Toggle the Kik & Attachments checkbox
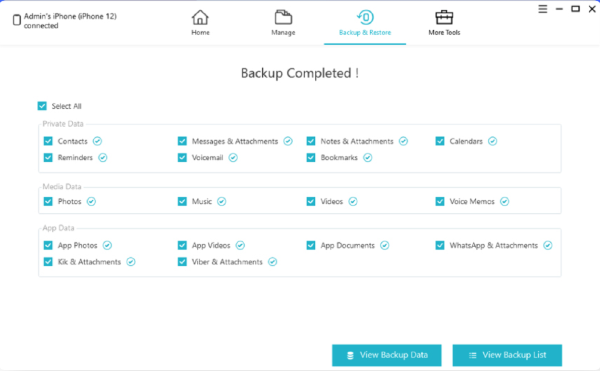The height and width of the screenshot is (371, 600). (48, 262)
